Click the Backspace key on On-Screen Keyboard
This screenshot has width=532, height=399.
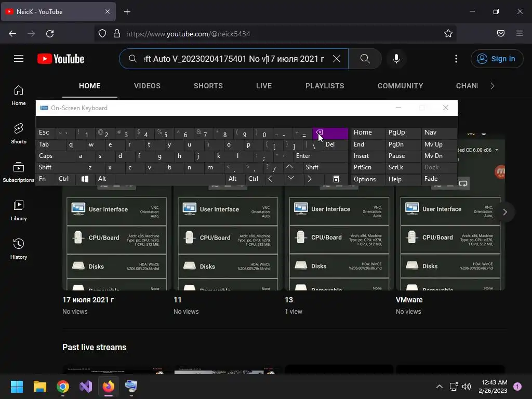(x=330, y=133)
